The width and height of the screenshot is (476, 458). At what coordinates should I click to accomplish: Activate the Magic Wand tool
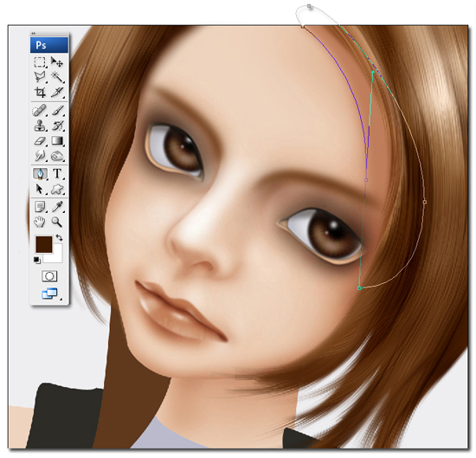(x=57, y=77)
